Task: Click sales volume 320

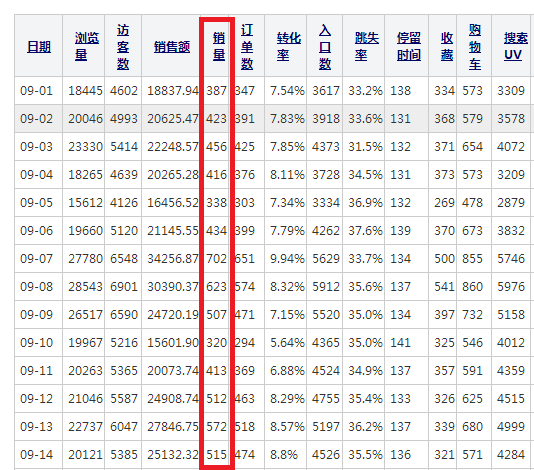Action: point(217,342)
